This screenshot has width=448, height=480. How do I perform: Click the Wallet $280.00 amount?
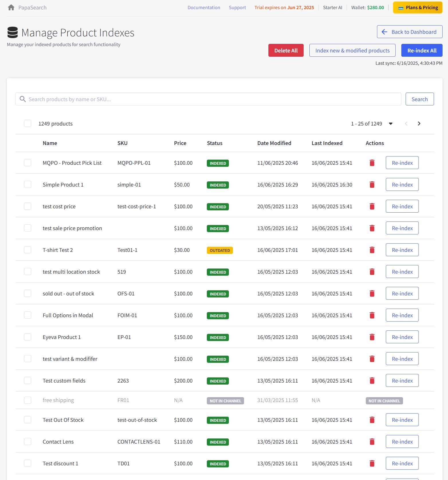(376, 7)
